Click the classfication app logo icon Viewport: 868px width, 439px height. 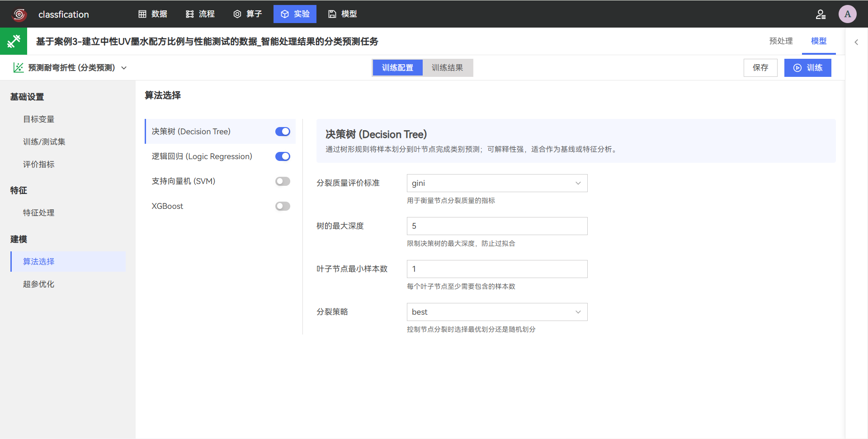pos(19,14)
